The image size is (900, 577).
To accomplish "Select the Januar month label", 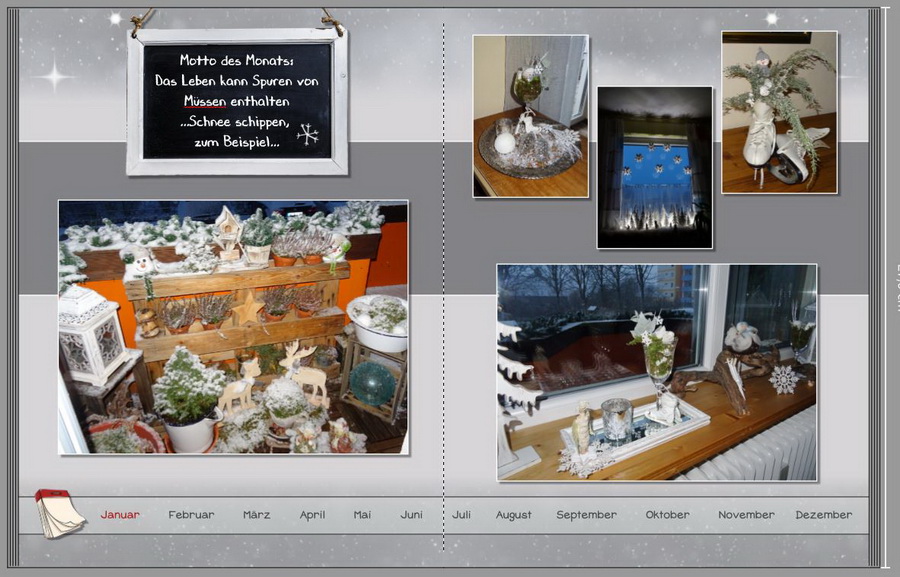I will coord(120,514).
